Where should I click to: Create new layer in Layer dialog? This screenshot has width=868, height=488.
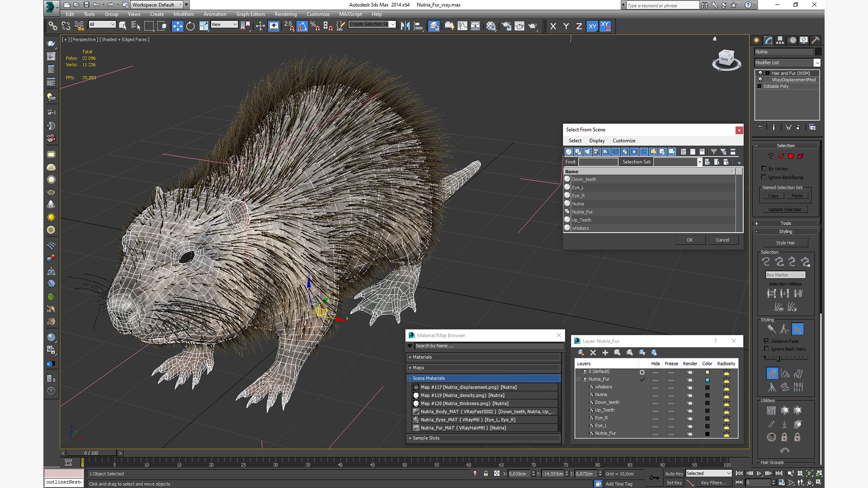click(x=581, y=352)
